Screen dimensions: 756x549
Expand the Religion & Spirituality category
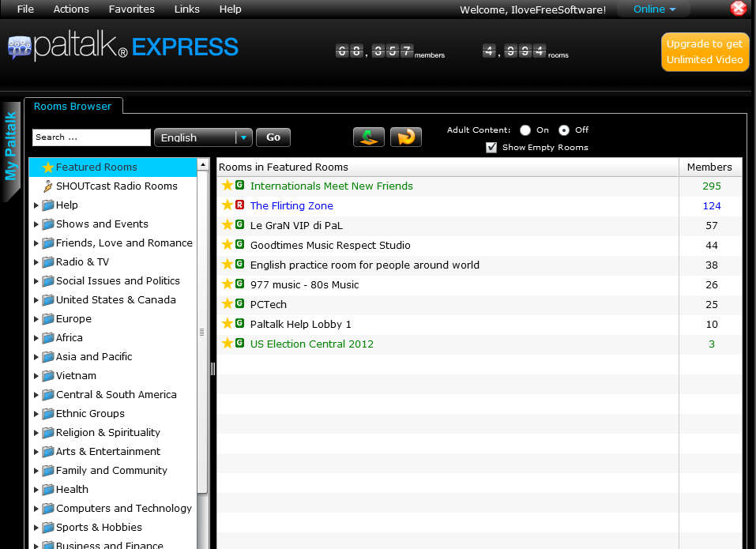(36, 434)
